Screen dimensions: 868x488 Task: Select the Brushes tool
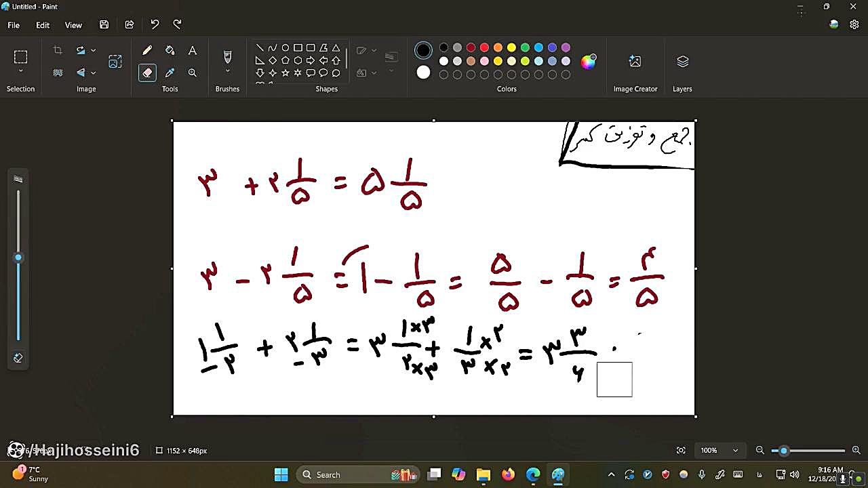pos(227,57)
